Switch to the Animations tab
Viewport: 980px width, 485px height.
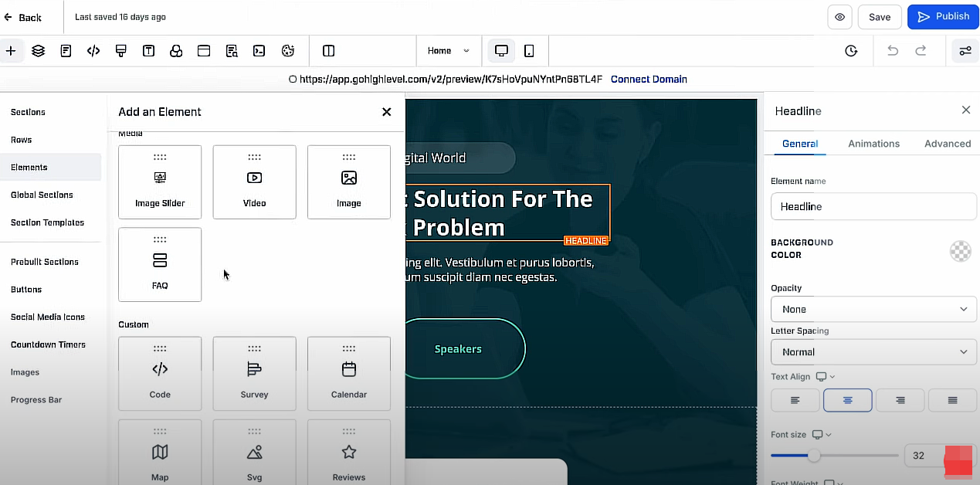(873, 144)
